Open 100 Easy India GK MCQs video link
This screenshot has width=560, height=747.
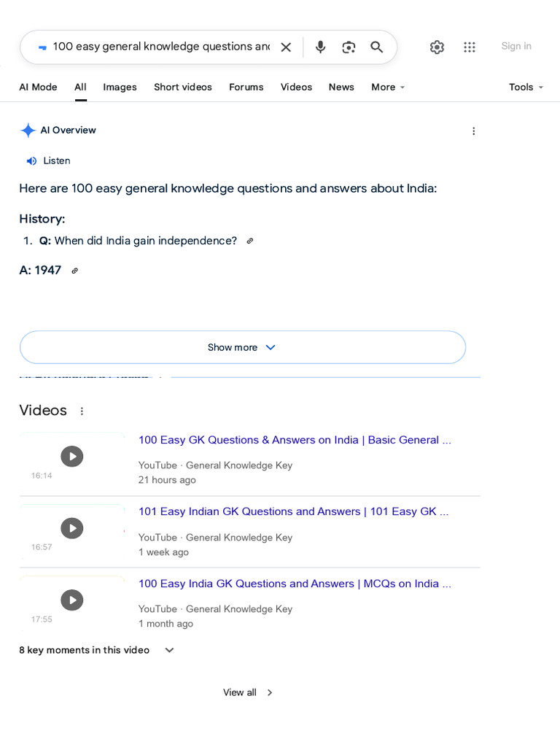click(x=295, y=584)
